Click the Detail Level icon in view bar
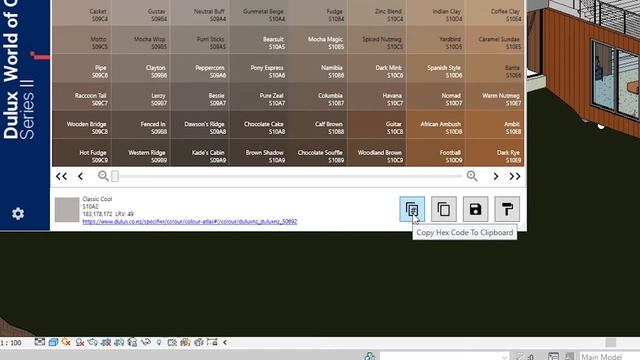The height and width of the screenshot is (360, 640). coord(40,342)
